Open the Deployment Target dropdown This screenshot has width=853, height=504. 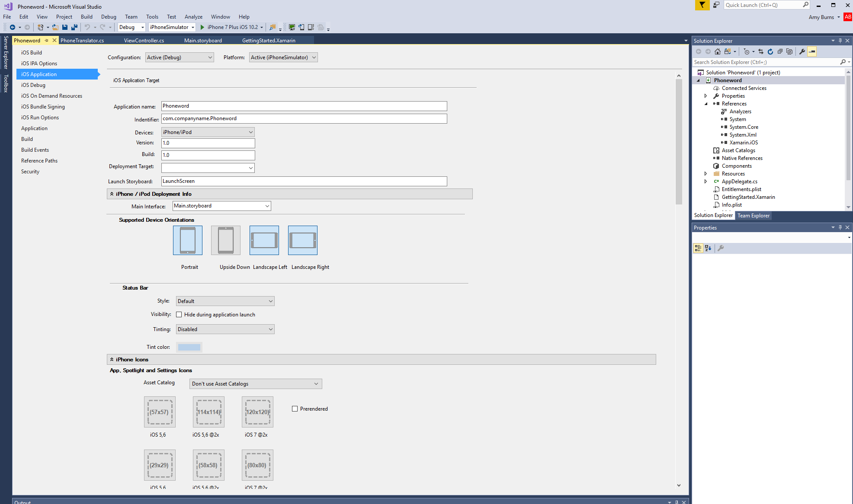208,168
